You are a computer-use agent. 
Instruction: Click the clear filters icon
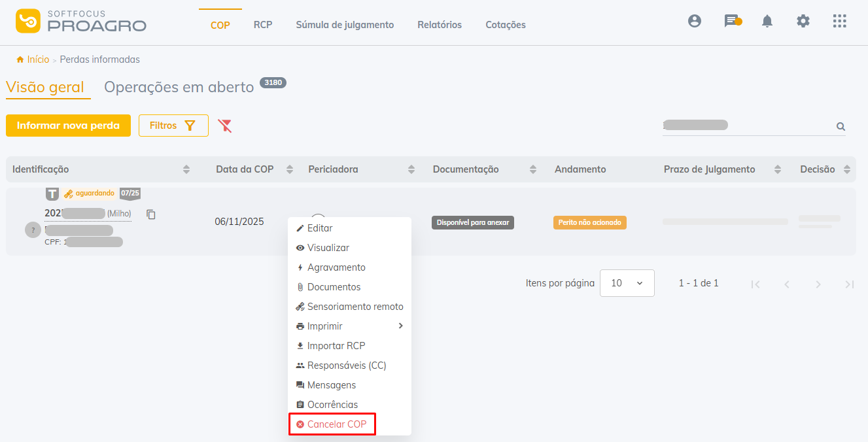(225, 126)
